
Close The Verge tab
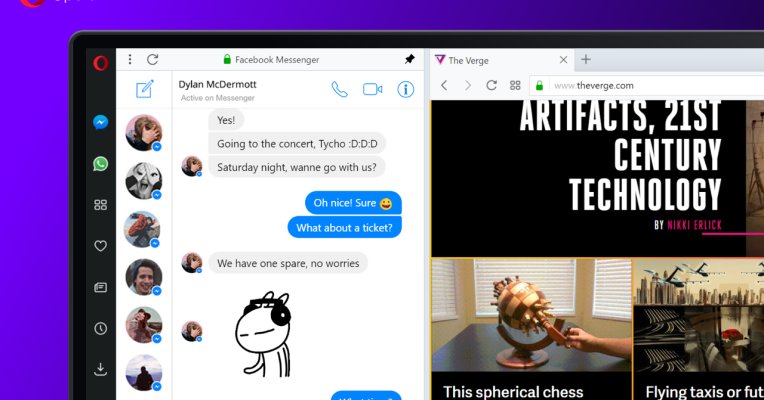pyautogui.click(x=563, y=60)
